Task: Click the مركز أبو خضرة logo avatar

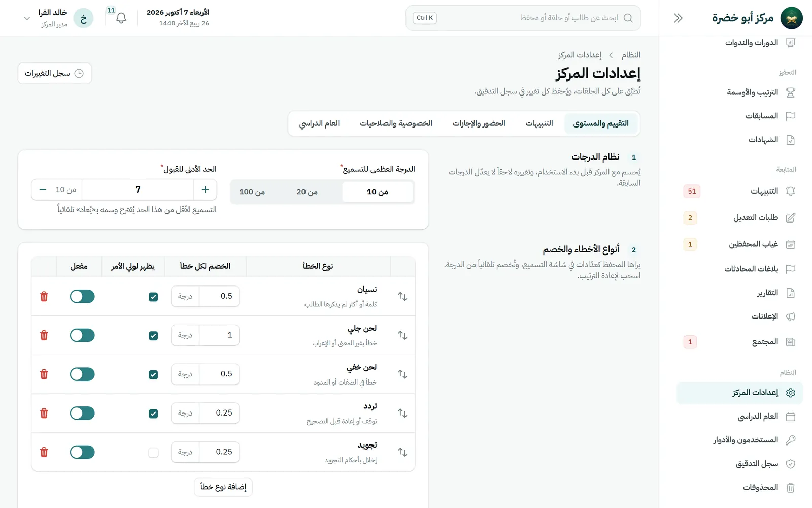Action: 791,18
